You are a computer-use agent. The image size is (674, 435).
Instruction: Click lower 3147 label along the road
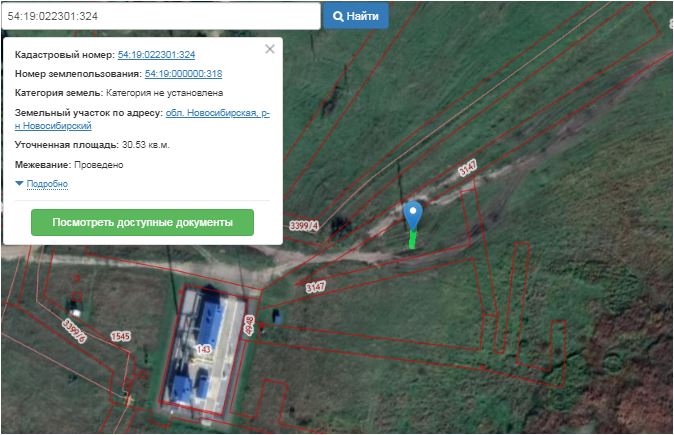pos(315,287)
